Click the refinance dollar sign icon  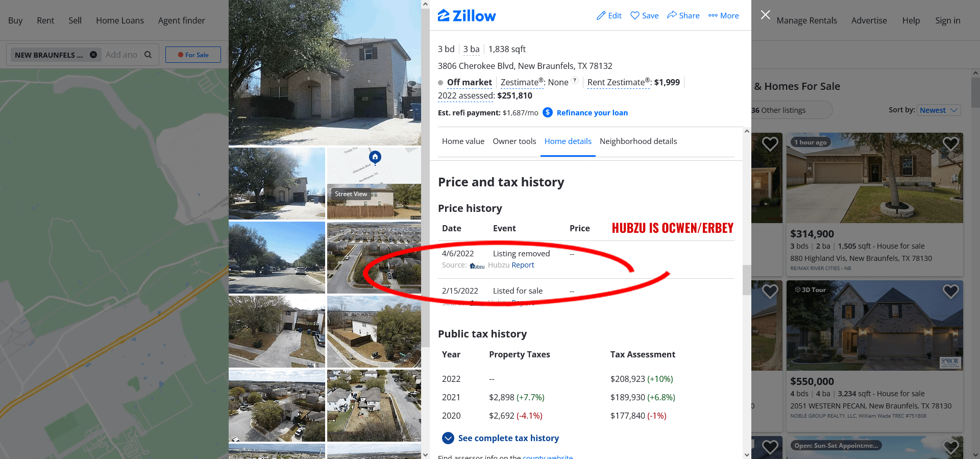(x=548, y=112)
